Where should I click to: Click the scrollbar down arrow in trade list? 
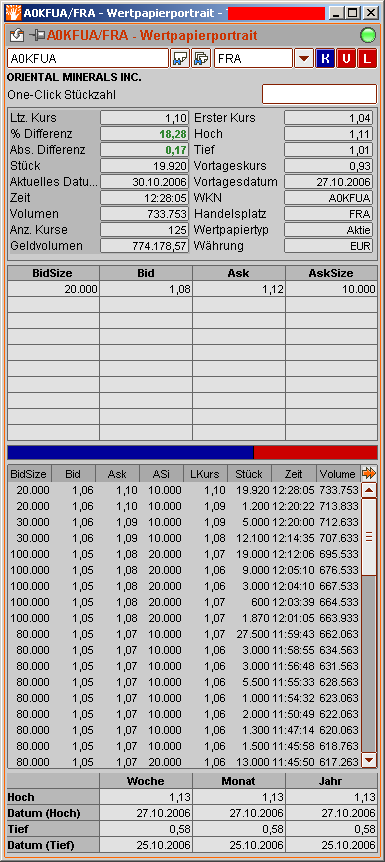[369, 760]
